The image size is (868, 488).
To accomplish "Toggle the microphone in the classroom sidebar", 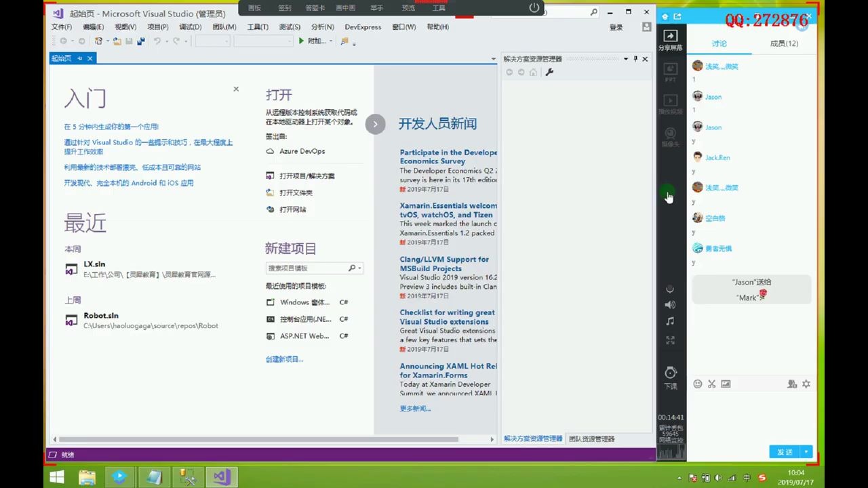I will tap(670, 289).
